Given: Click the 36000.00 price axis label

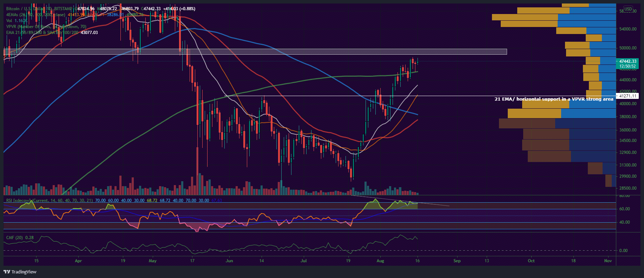Looking at the screenshot, I should coord(628,130).
